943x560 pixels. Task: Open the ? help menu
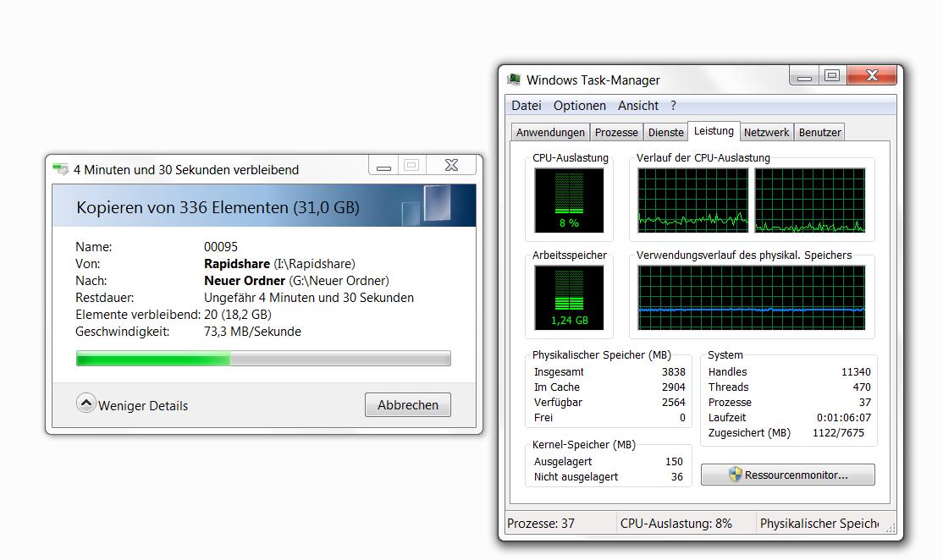point(674,106)
